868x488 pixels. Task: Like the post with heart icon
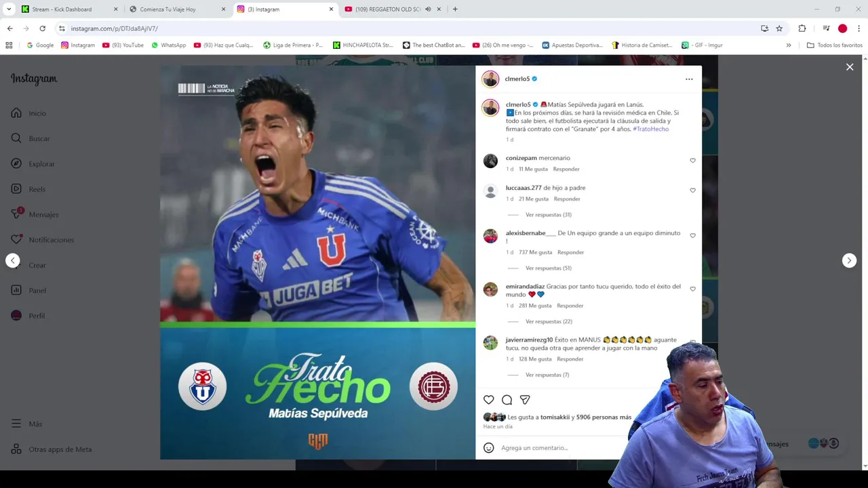(489, 400)
